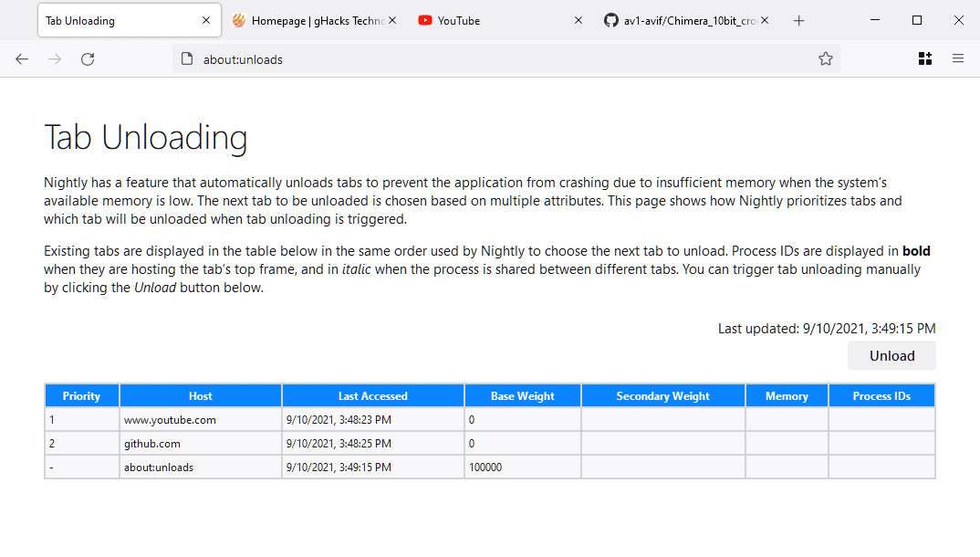The height and width of the screenshot is (557, 980).
Task: Click the Last Accessed column header
Action: pyautogui.click(x=372, y=396)
